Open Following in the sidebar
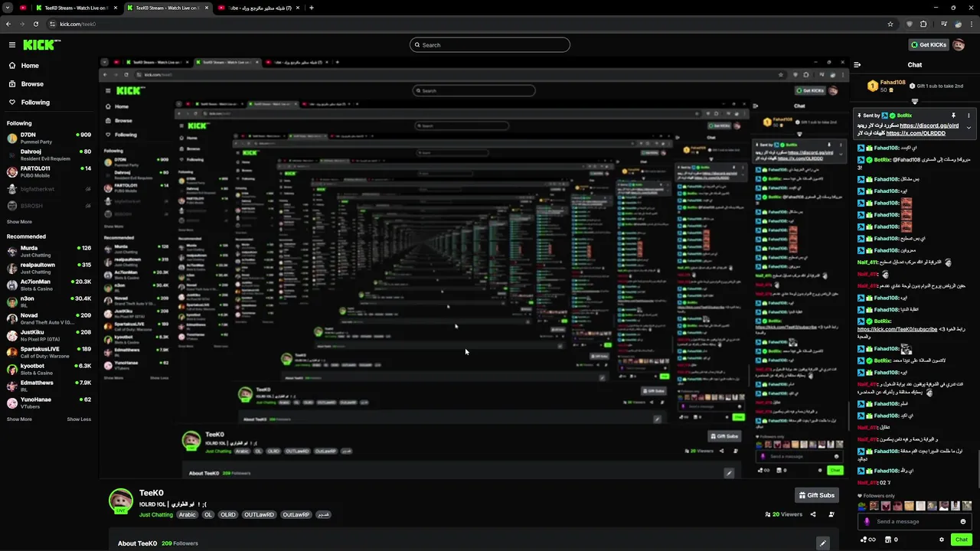 point(35,103)
